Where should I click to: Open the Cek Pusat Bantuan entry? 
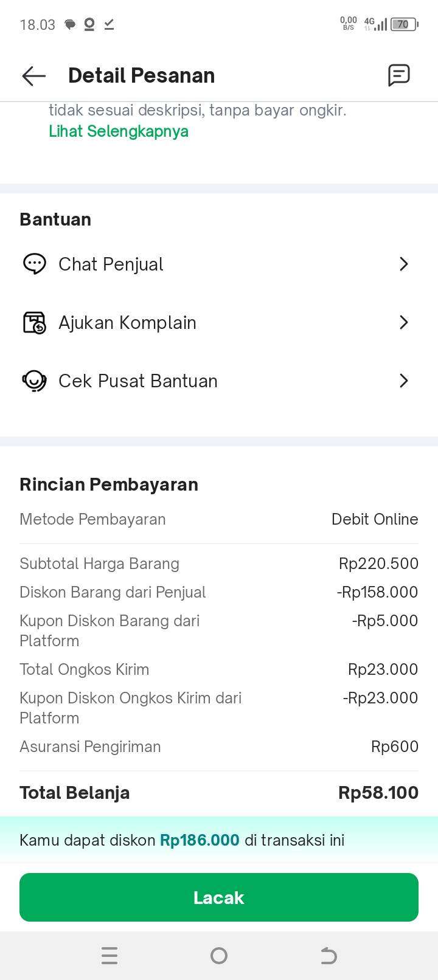tap(138, 381)
